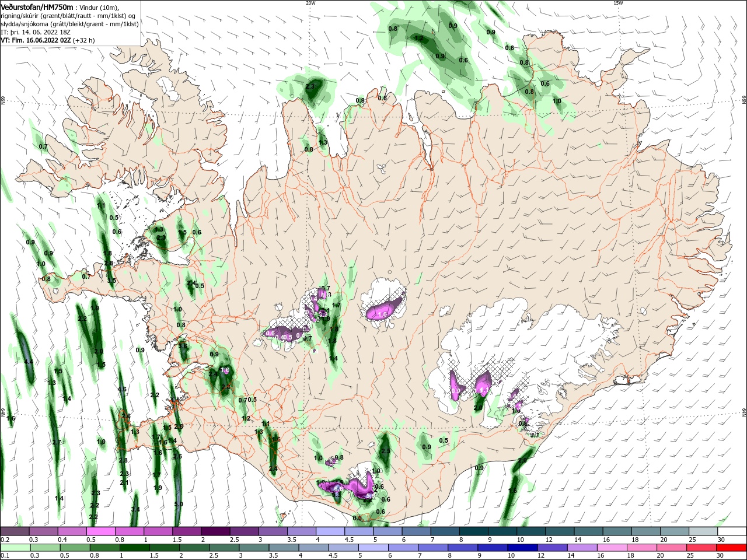This screenshot has height=560, width=747.
Task: Pick the snow-scale swatch between 1.5 and 2
Action: point(187,531)
